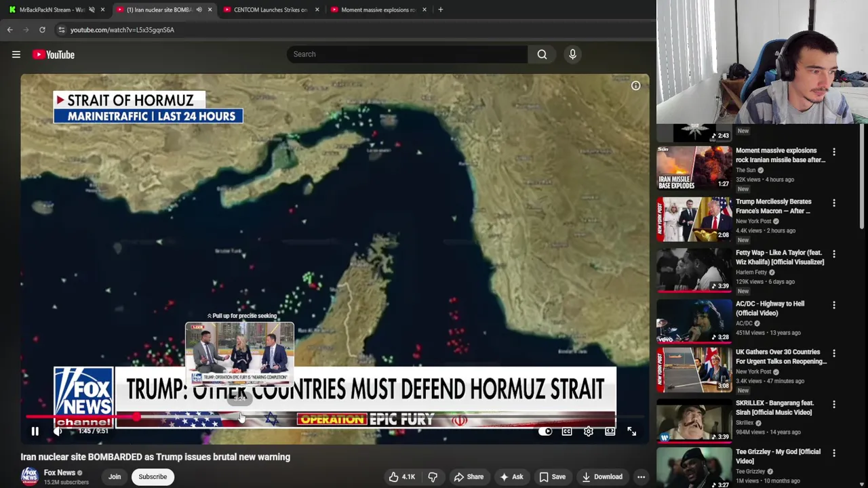The height and width of the screenshot is (488, 868).
Task: Open the Fox News channel avatar
Action: 29,476
